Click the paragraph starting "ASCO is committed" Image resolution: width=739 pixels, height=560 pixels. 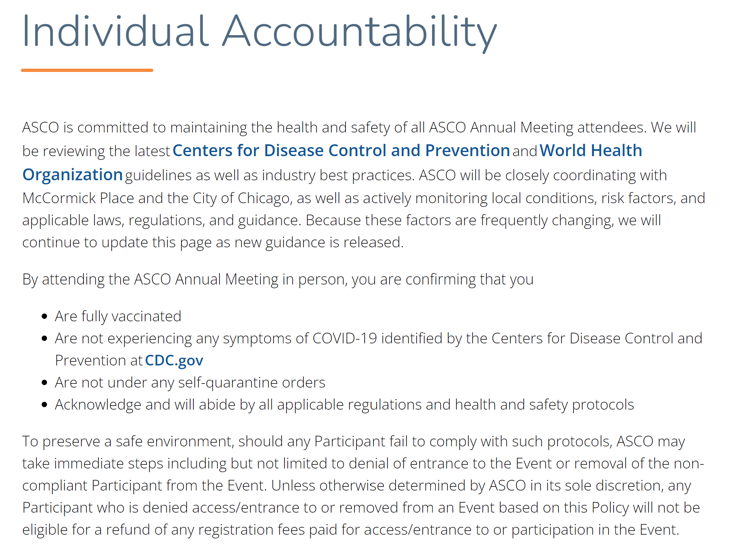(360, 128)
